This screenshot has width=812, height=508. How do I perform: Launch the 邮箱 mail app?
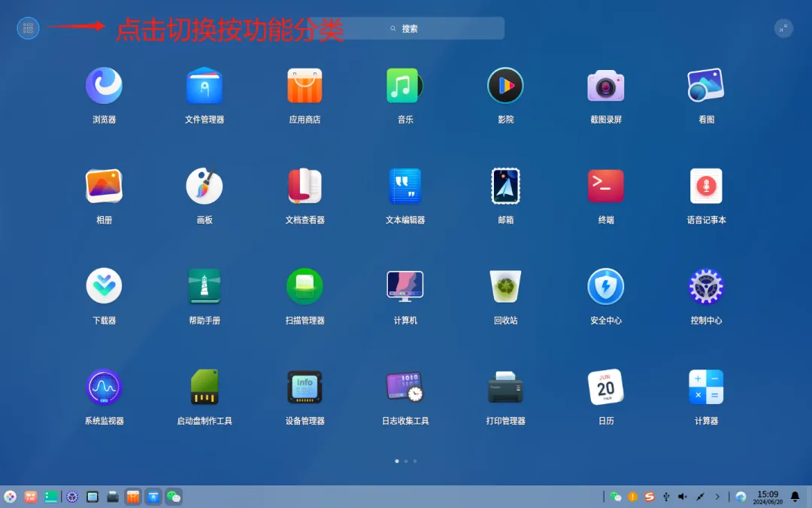(x=505, y=186)
